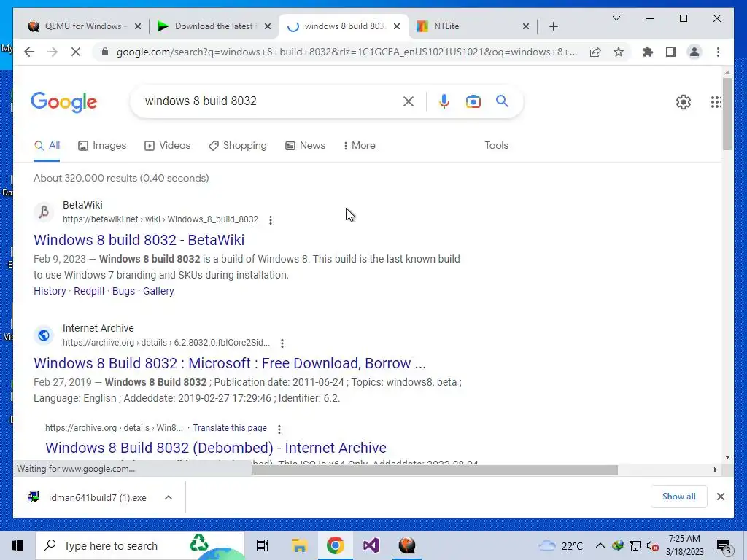
Task: Open Chrome profile avatar
Action: (x=694, y=52)
